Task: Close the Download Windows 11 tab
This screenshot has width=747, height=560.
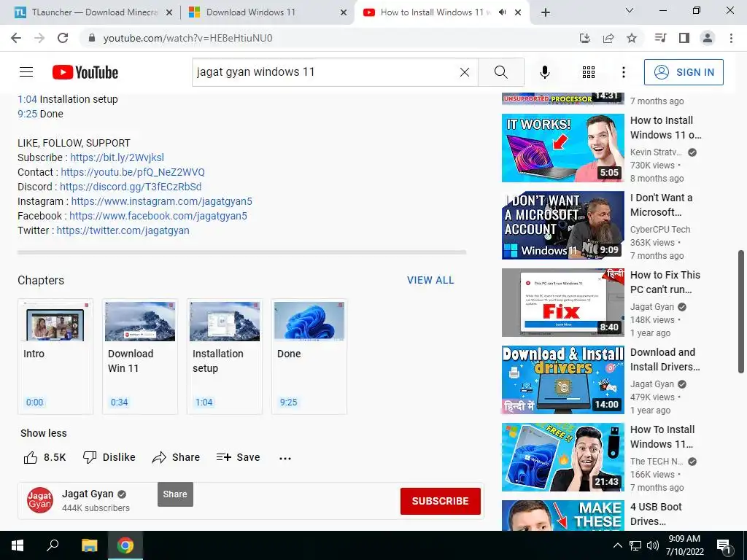Action: click(344, 12)
